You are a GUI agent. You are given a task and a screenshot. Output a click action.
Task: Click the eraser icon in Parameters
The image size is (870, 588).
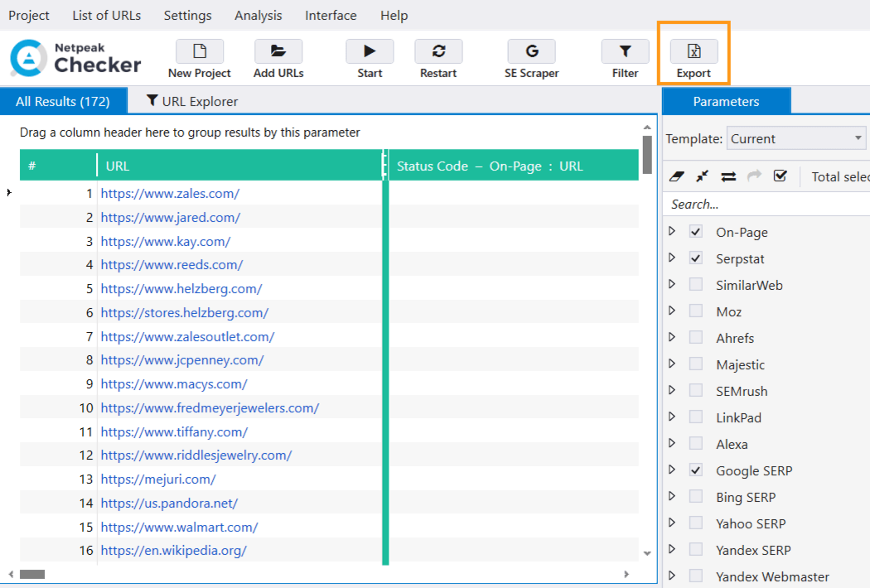[x=676, y=176]
